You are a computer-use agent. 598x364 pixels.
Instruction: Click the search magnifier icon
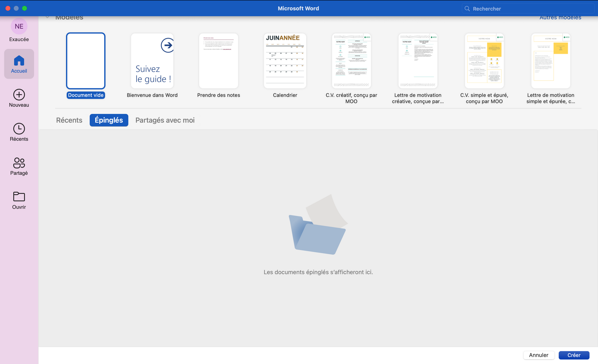tap(467, 9)
